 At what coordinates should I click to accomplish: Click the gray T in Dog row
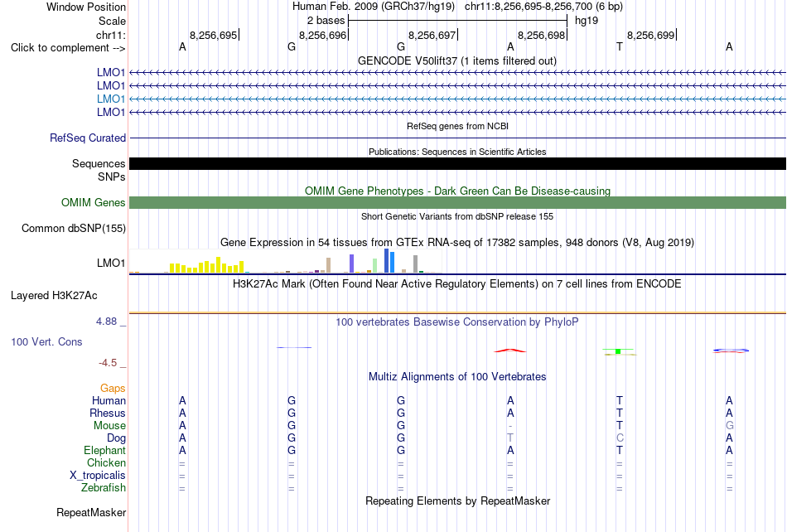tap(510, 438)
